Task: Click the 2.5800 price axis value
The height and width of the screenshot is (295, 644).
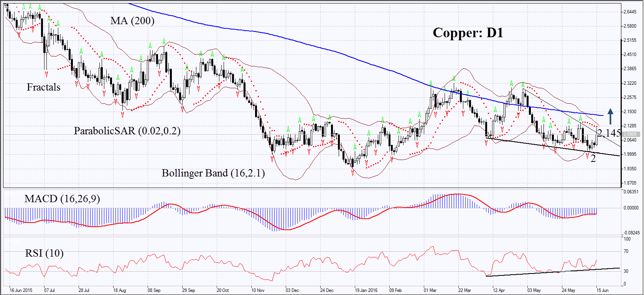Action: click(x=630, y=26)
